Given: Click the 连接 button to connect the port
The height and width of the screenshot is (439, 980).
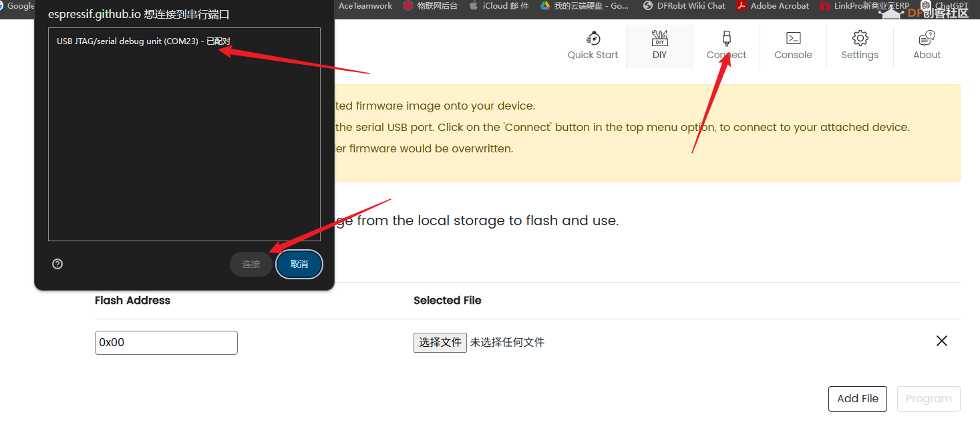Looking at the screenshot, I should pyautogui.click(x=251, y=264).
